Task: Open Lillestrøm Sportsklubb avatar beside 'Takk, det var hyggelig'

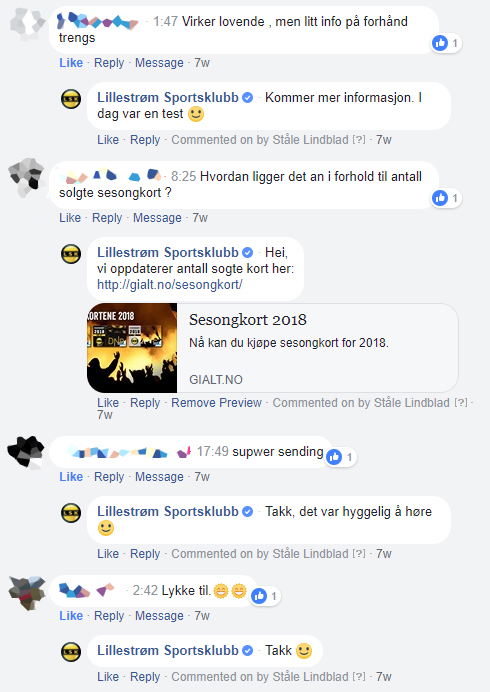Action: (x=71, y=513)
